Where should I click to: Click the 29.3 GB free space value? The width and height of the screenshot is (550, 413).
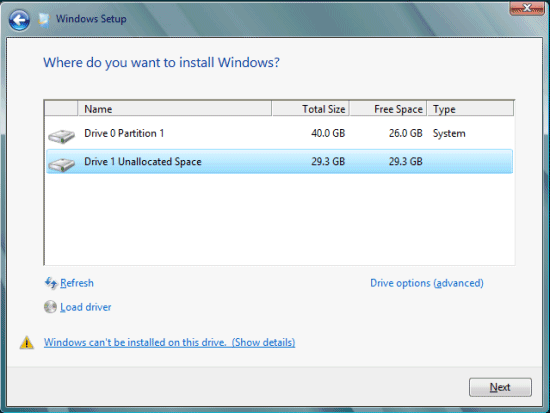(405, 161)
